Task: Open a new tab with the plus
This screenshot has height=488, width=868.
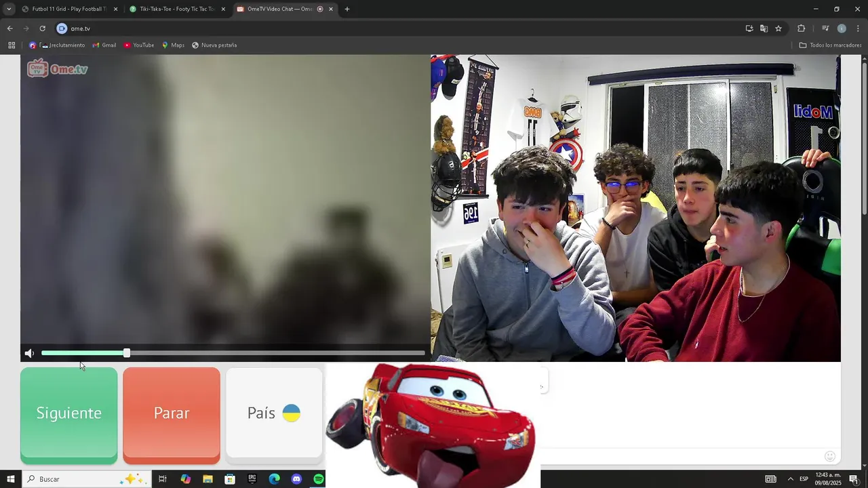Action: pyautogui.click(x=347, y=9)
